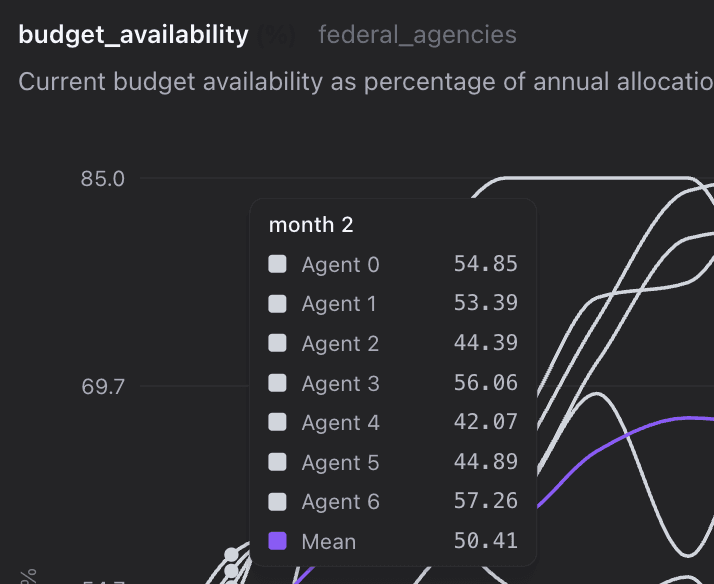
Task: Click the Agent 3 legend square
Action: (278, 383)
